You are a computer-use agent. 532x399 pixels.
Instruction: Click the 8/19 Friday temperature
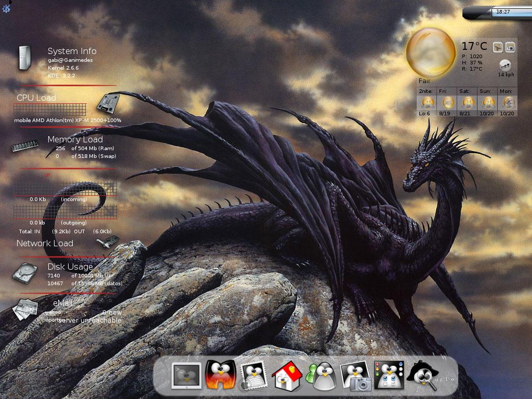445,114
